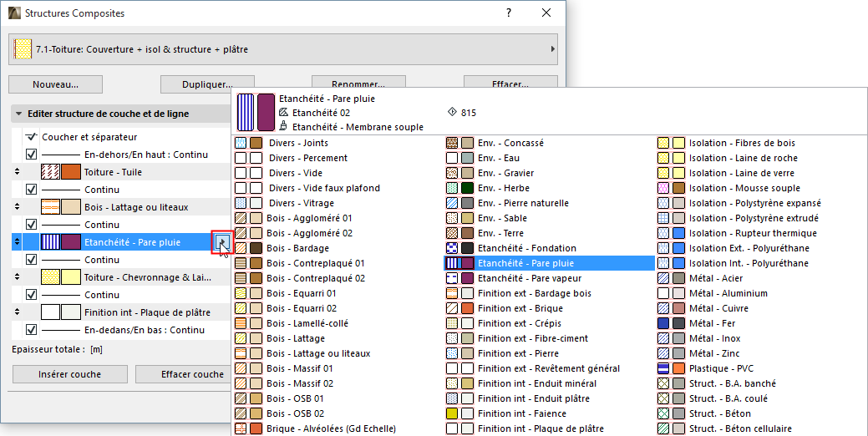Choose Isolation - Laine de roche material
Screen dimensions: 868x436
[x=742, y=158]
